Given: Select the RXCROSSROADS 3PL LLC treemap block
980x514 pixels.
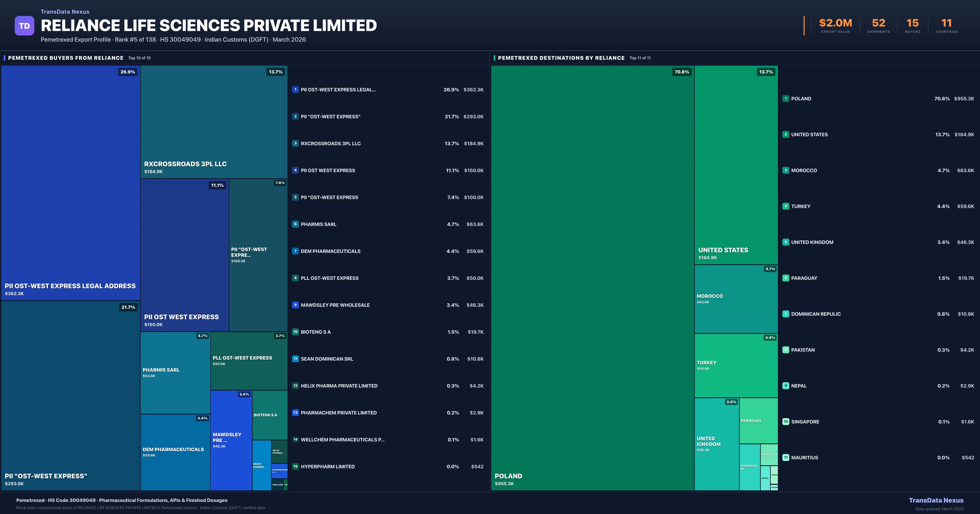Looking at the screenshot, I should point(214,122).
